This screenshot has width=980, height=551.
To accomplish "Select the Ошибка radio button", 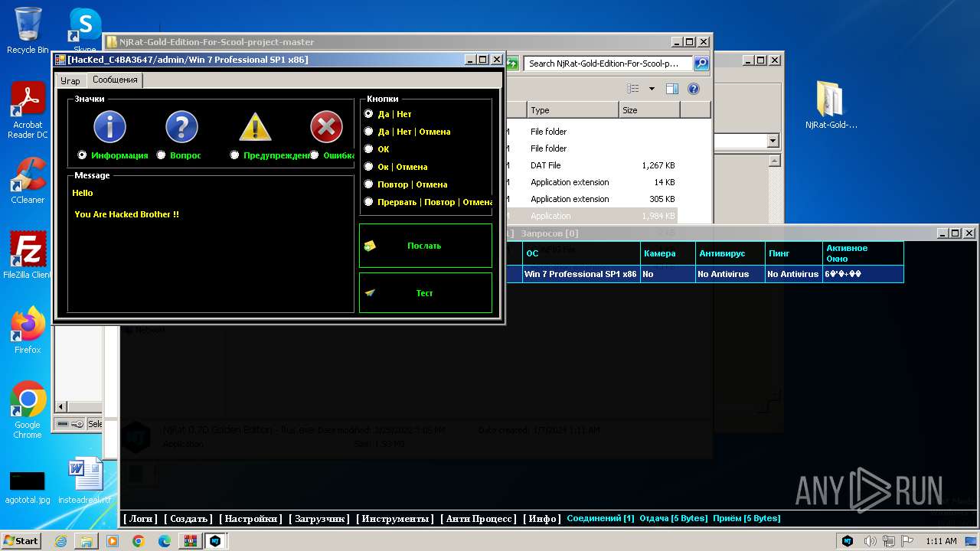I will click(315, 155).
